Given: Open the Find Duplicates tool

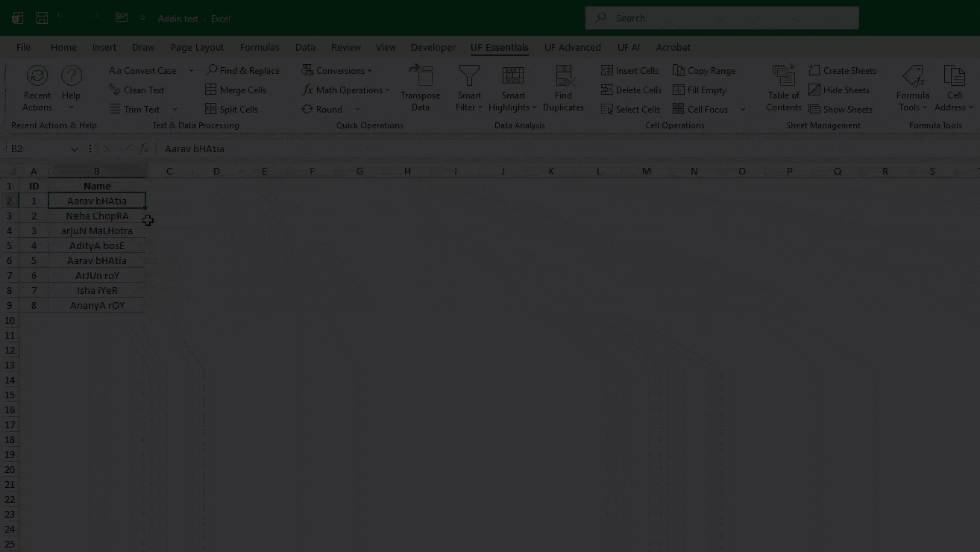Looking at the screenshot, I should [x=563, y=87].
